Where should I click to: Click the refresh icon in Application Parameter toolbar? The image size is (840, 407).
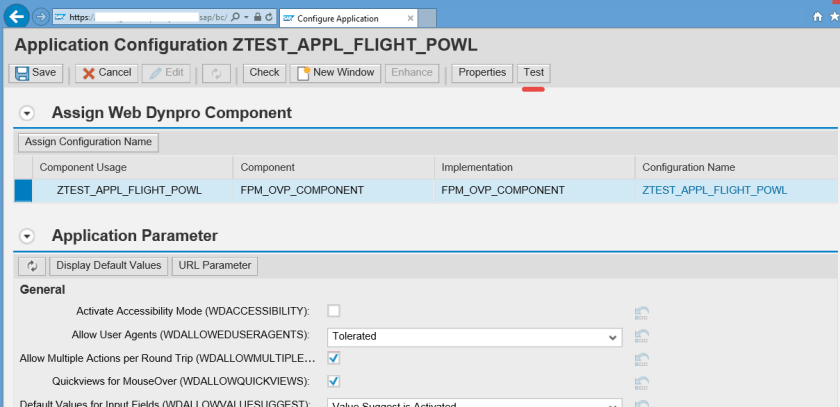[32, 266]
